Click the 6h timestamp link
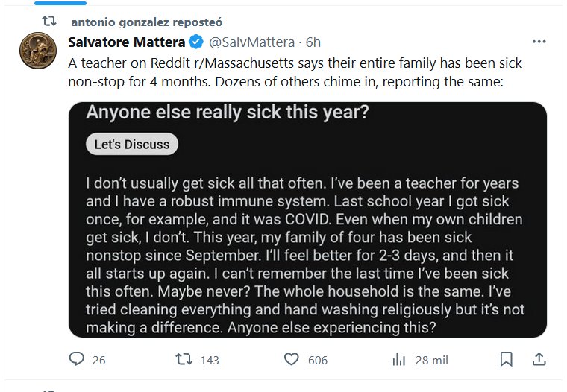Image resolution: width=567 pixels, height=392 pixels. coord(313,42)
